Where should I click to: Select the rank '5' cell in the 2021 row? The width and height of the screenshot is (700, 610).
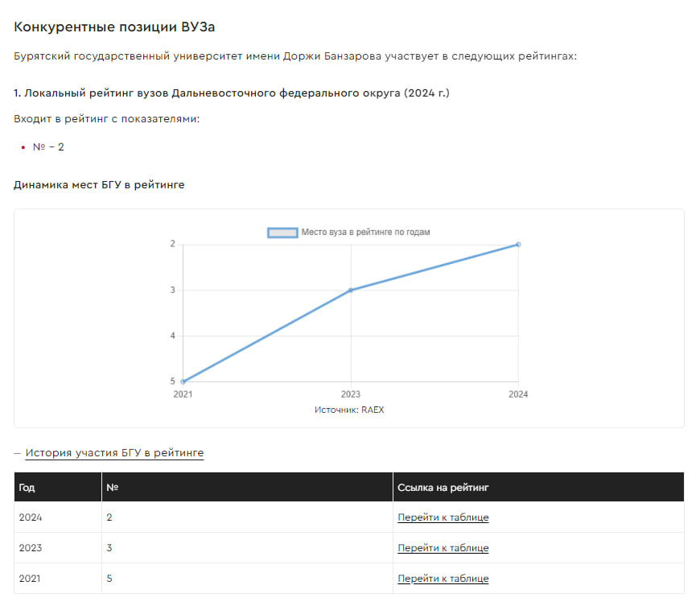[x=109, y=579]
